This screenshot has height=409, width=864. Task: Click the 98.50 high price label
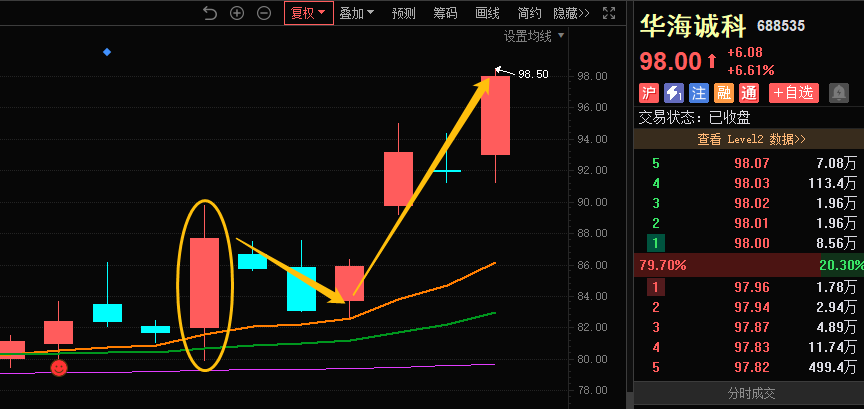[x=533, y=74]
